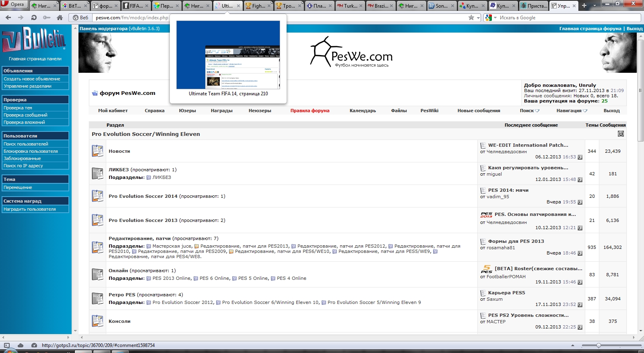Close the Пер... tab
Screen dimensions: 644x353
[x=177, y=6]
